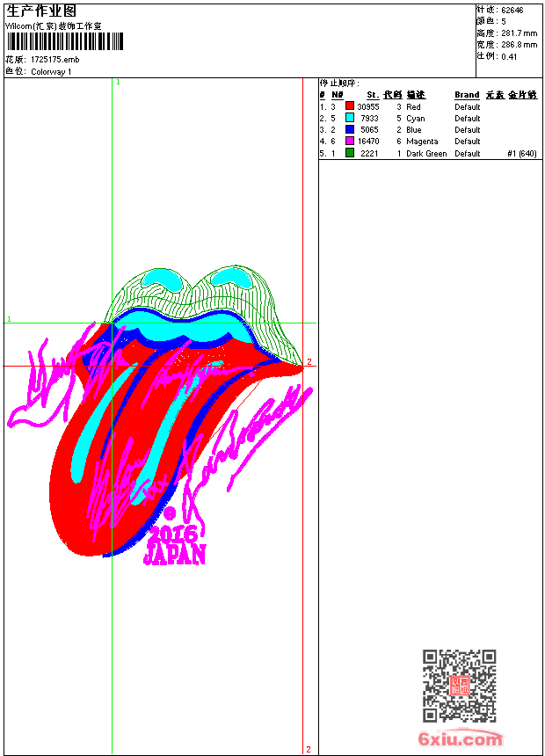Click the '生产作业图' title heading
The width and height of the screenshot is (545, 756).
coord(41,11)
